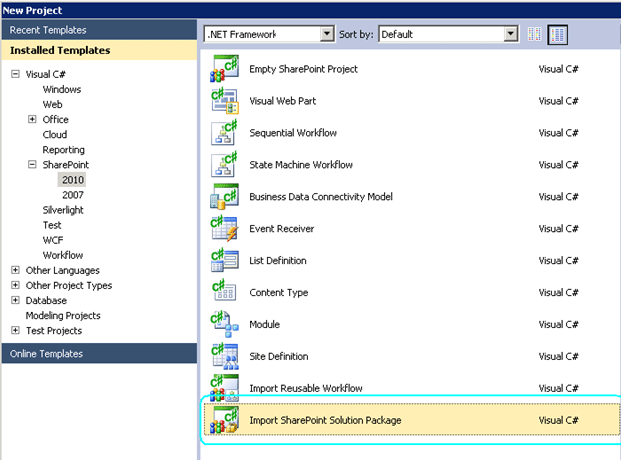Click the List Definition template icon
Viewport: 621px width, 460px height.
pos(224,260)
